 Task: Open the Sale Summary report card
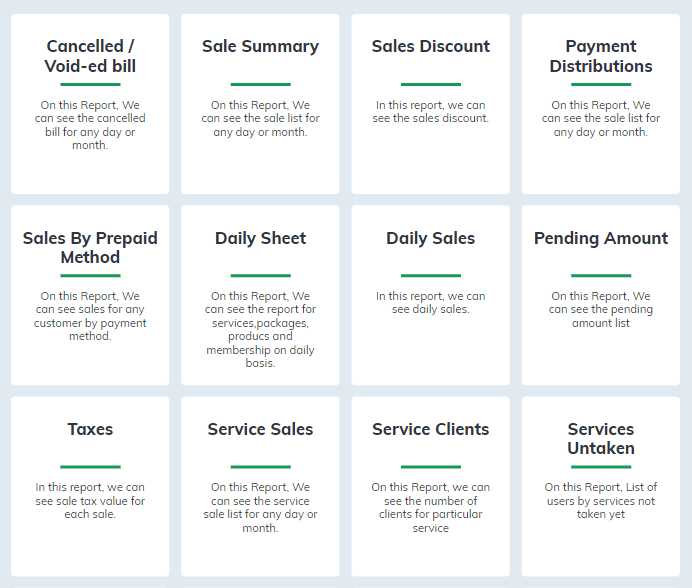point(260,104)
